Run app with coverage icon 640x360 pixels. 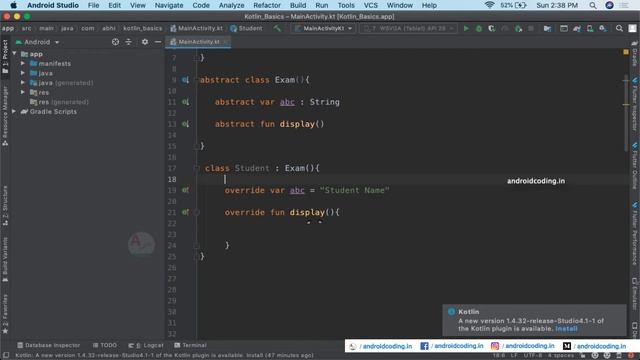491,29
